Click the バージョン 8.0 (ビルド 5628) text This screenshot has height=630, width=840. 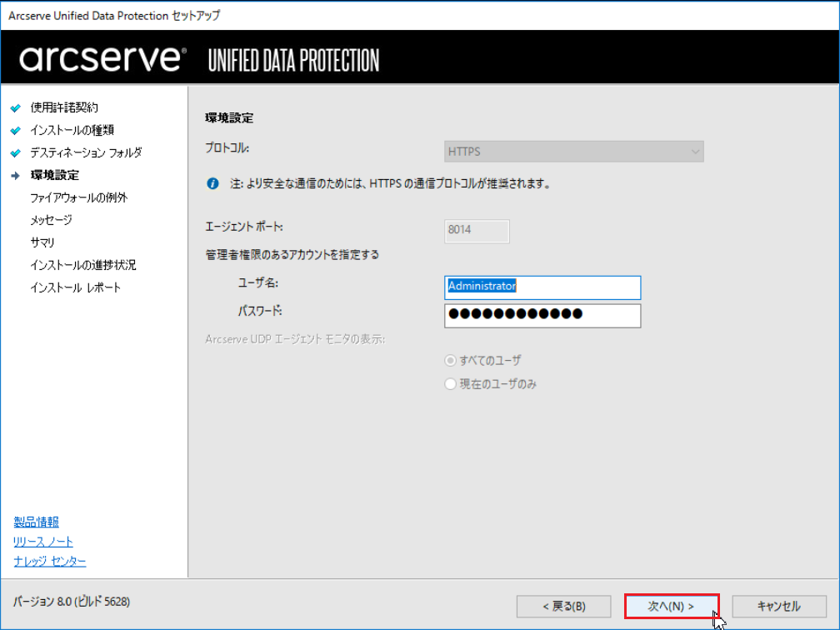tap(72, 602)
